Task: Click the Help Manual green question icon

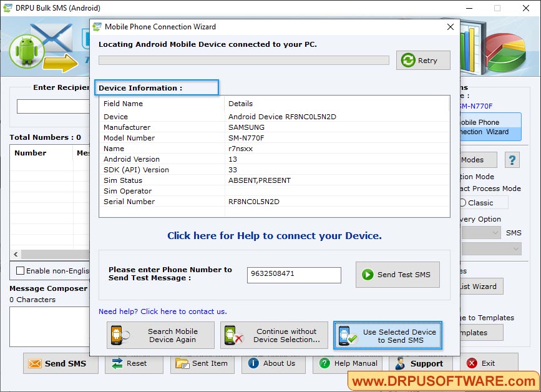Action: (324, 363)
